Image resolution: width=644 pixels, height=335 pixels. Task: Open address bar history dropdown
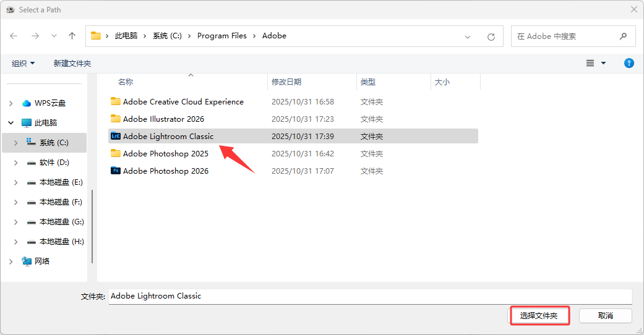468,37
